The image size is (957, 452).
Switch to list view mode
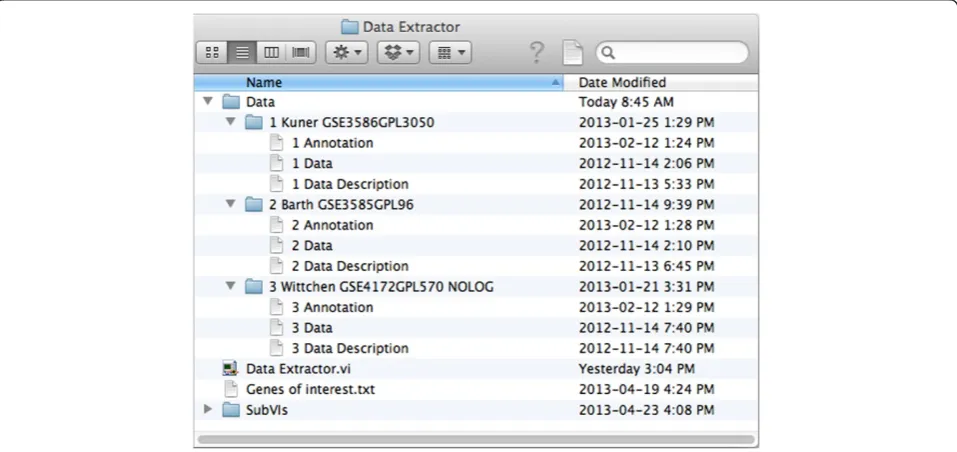(242, 52)
